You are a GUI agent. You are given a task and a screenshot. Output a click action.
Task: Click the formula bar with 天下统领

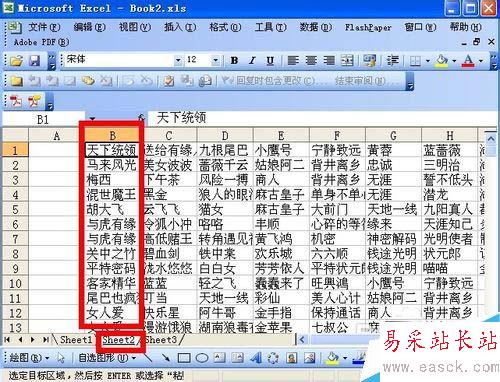tap(322, 118)
